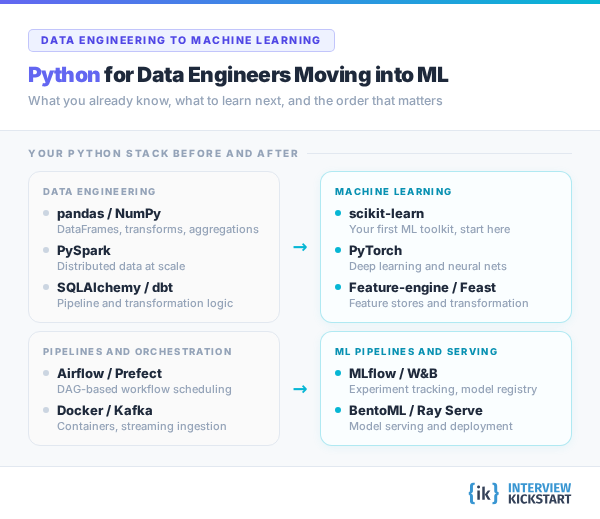Click the 'MLflow / W&B' item
This screenshot has width=600, height=519.
(x=393, y=374)
